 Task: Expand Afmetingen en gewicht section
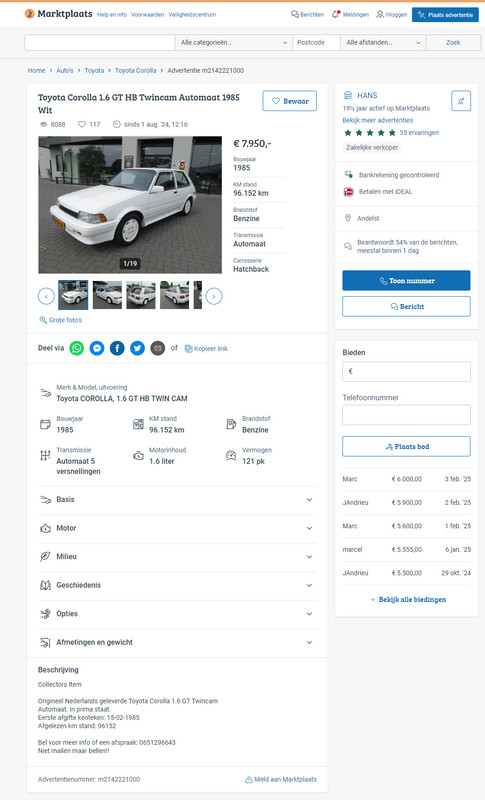click(177, 642)
